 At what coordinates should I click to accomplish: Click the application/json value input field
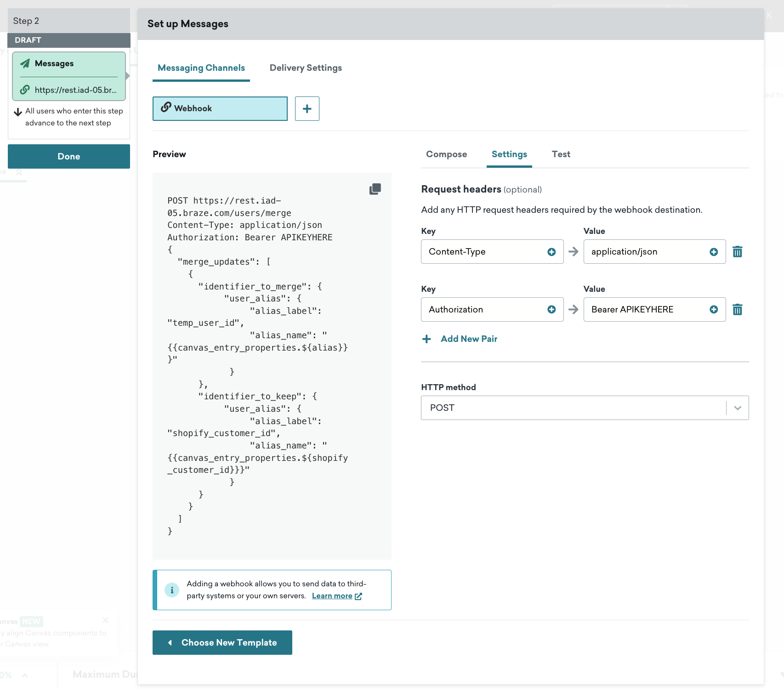pos(654,252)
